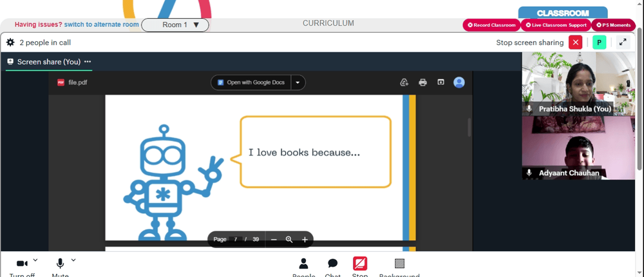The image size is (644, 277).
Task: Open CURRICULUM tab
Action: 328,23
